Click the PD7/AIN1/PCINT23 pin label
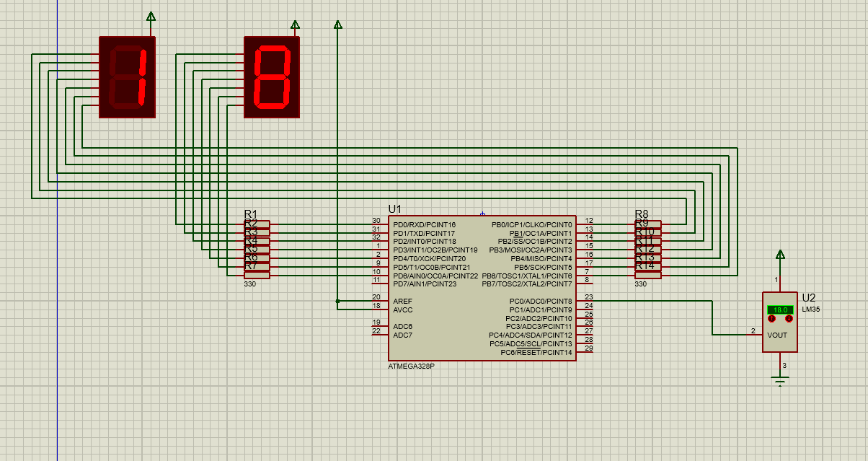The height and width of the screenshot is (461, 868). (x=425, y=284)
